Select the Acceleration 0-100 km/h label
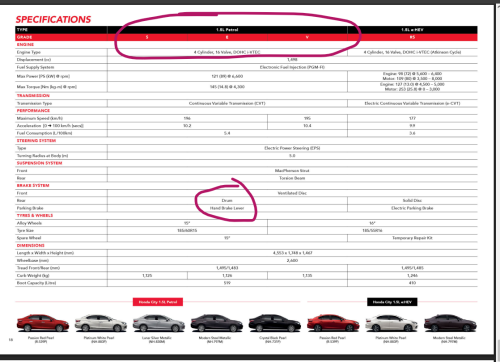Screen dimensions: 500x362 pyautogui.click(x=50, y=126)
